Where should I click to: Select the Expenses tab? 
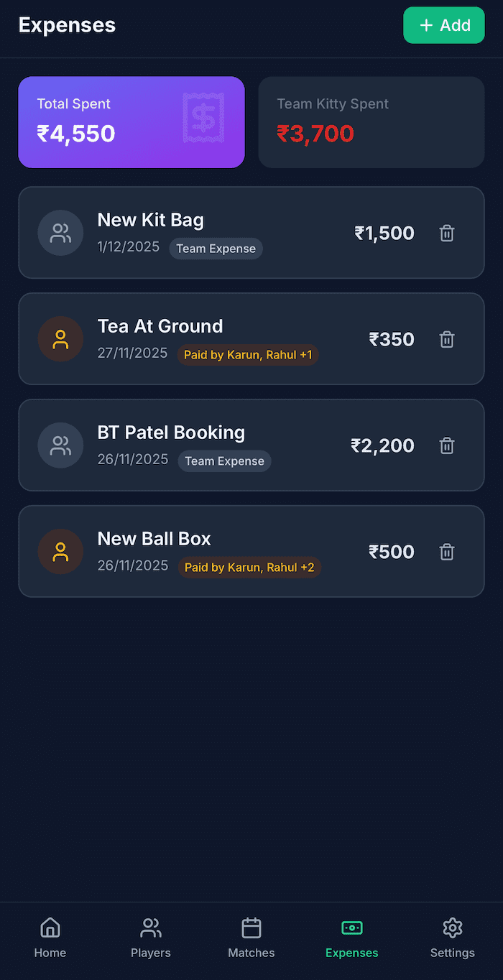(x=352, y=938)
